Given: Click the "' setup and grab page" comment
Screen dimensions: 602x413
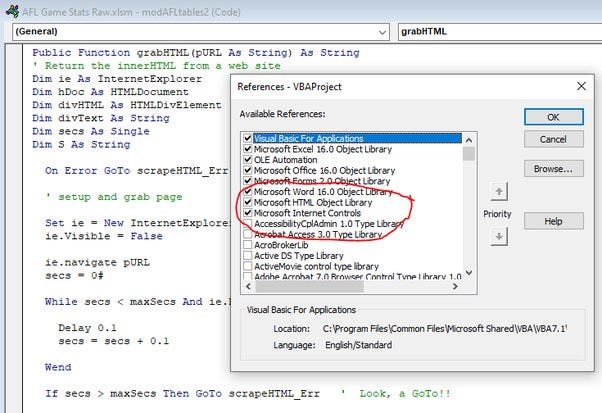Looking at the screenshot, I should coord(114,197).
